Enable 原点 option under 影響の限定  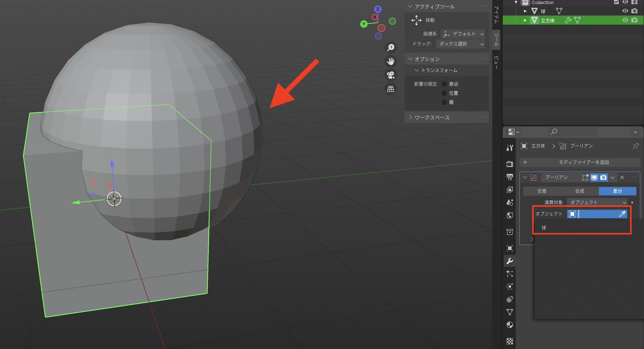click(x=444, y=84)
